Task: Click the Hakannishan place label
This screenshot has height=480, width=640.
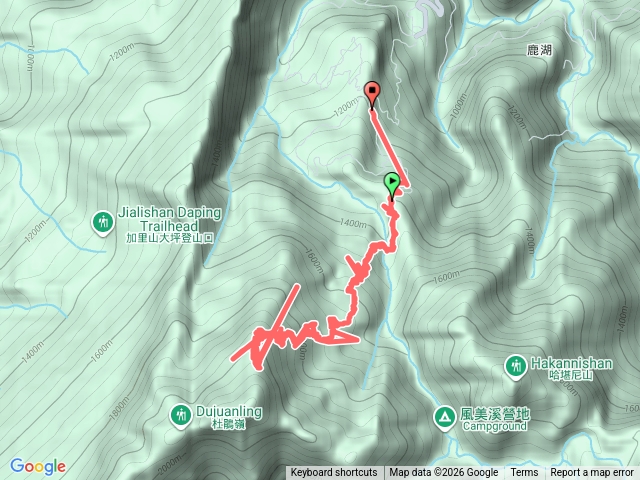Action: pos(571,363)
